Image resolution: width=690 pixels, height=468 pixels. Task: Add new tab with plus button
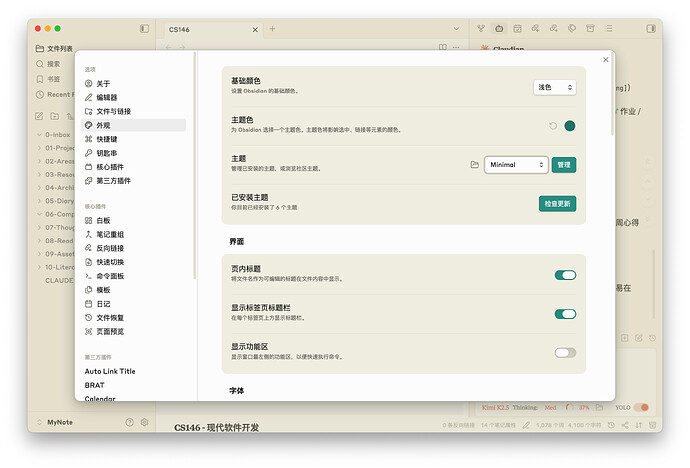click(272, 29)
